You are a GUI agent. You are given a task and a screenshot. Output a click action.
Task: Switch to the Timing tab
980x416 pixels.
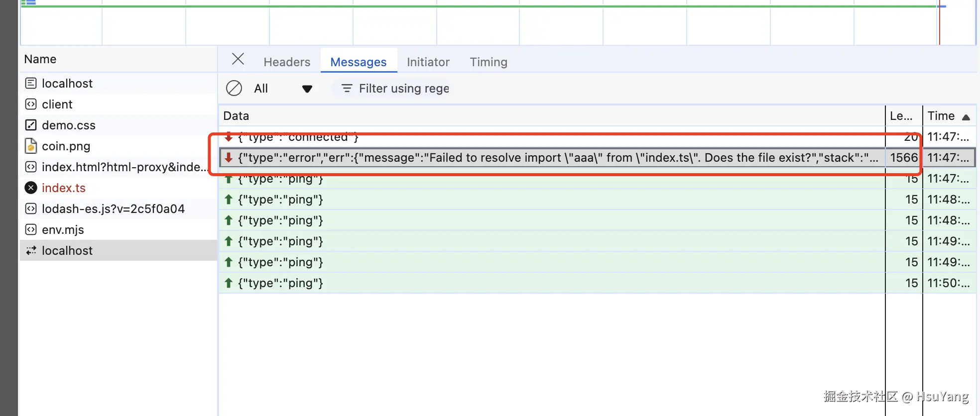(488, 62)
